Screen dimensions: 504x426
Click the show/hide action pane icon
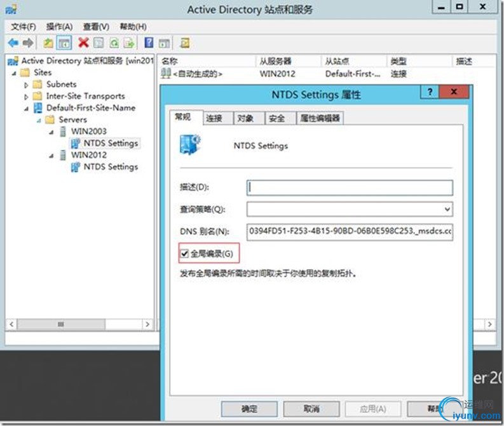tap(164, 43)
